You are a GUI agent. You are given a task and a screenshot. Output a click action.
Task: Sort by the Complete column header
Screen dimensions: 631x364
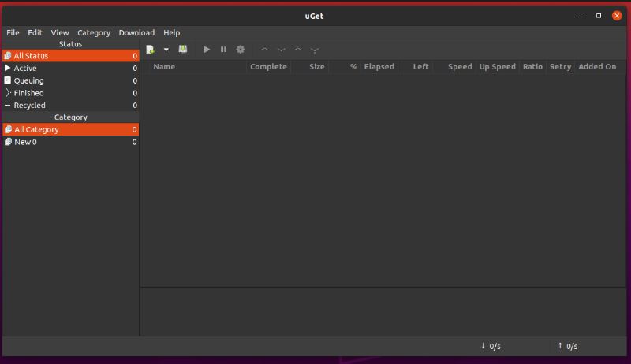268,67
